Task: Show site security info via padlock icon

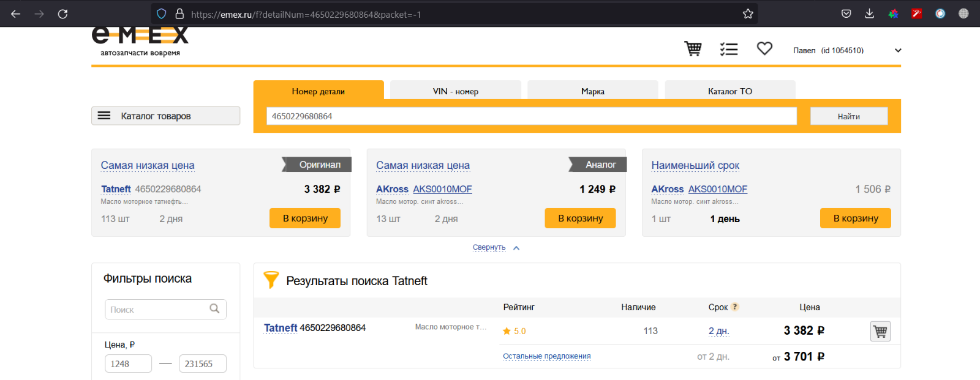Action: pyautogui.click(x=179, y=13)
